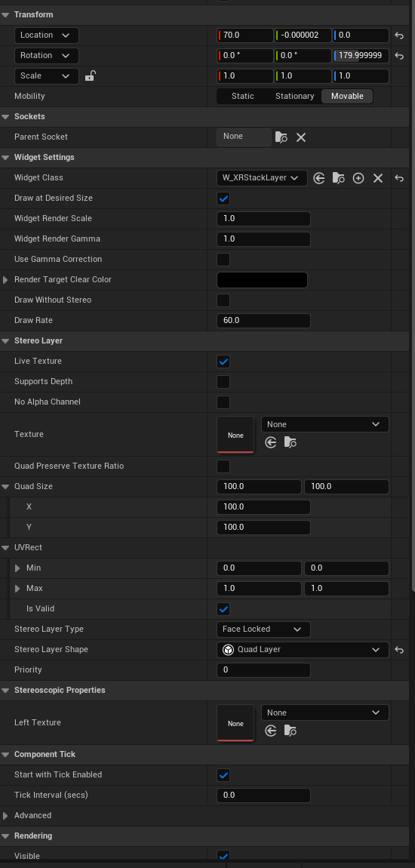Image resolution: width=415 pixels, height=868 pixels.
Task: Open the W_XRStackLayer class dropdown
Action: tap(263, 178)
